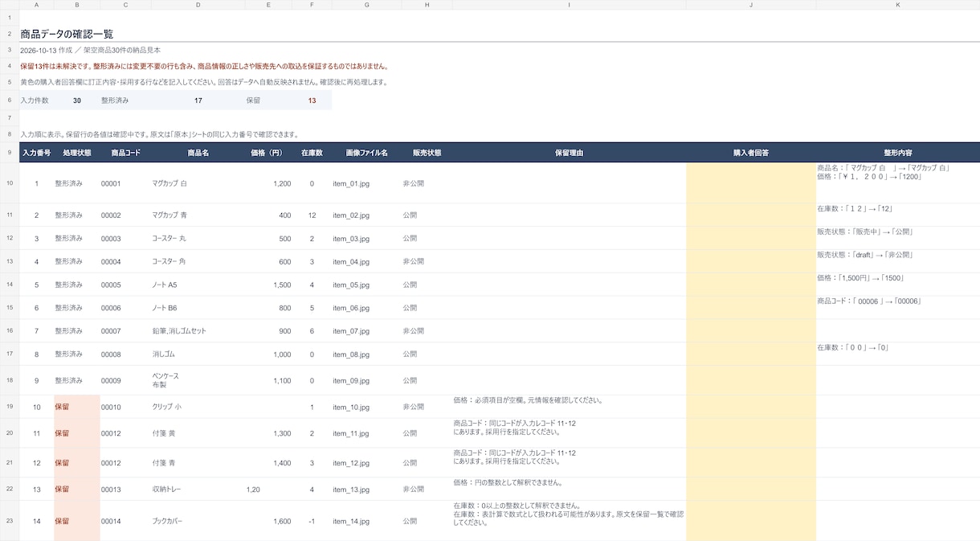
Task: Click 保留理由 text for ブックカバー row
Action: click(x=569, y=514)
